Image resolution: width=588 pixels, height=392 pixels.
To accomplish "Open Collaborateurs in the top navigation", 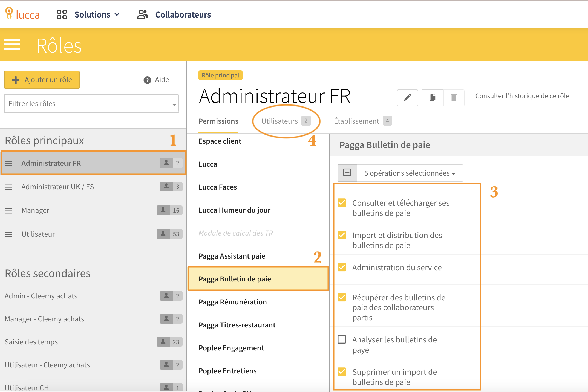I will [183, 14].
